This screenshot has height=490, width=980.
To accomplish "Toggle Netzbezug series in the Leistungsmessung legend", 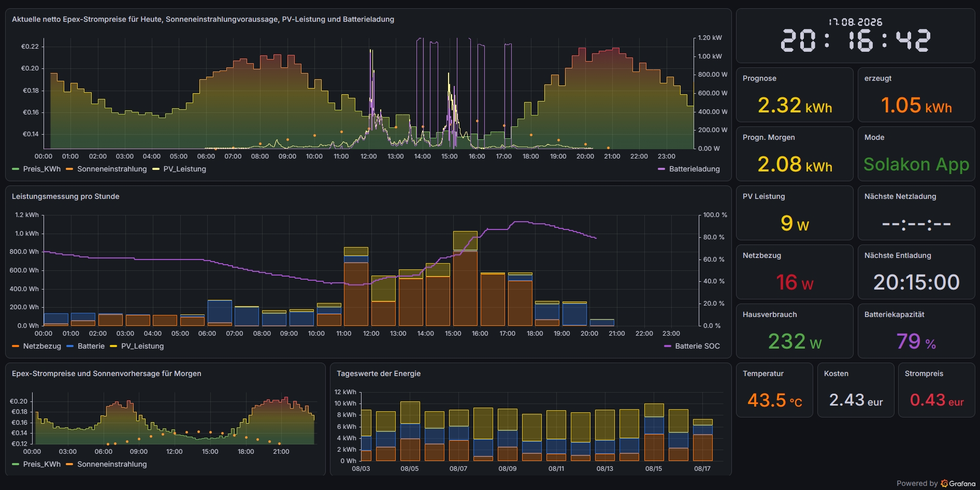I will pyautogui.click(x=42, y=346).
